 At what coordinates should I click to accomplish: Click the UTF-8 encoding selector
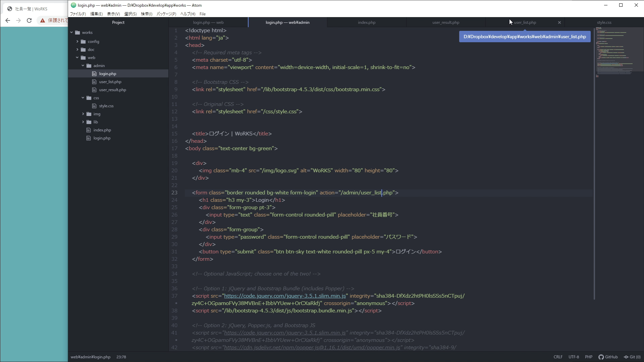click(574, 357)
